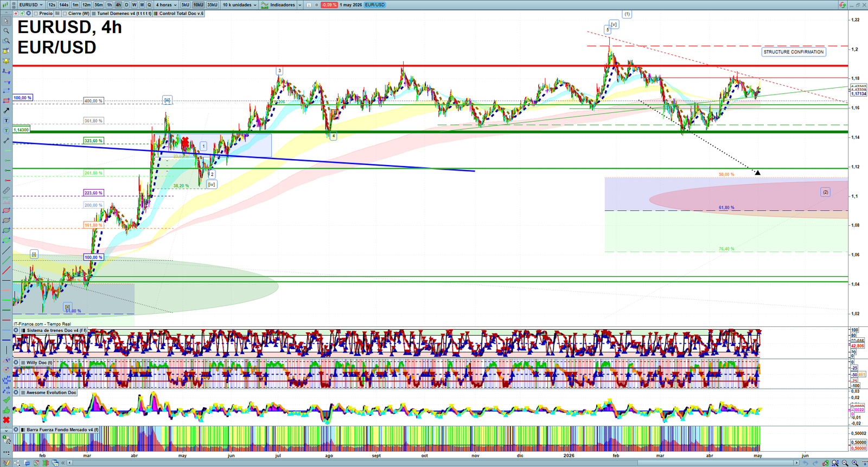Select the ruler measuring tool
This screenshot has height=467, width=868.
[x=6, y=190]
